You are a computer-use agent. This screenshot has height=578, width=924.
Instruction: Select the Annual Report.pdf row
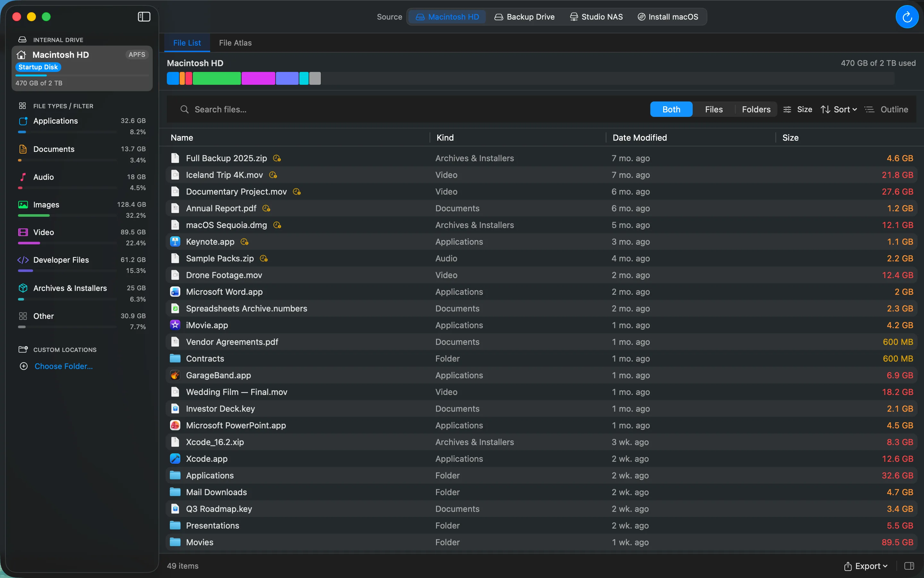542,208
